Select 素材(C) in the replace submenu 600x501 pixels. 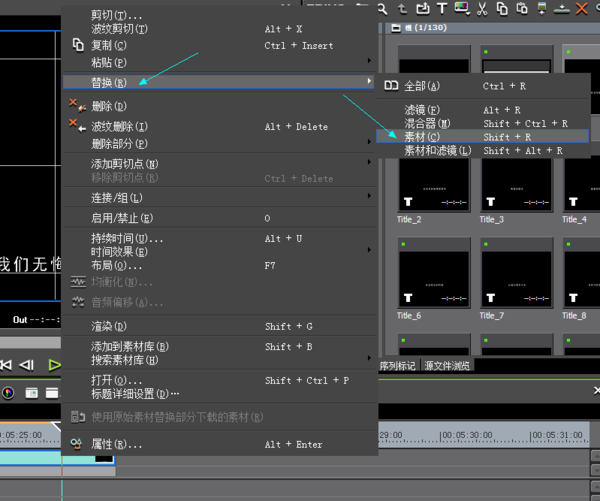tap(483, 137)
